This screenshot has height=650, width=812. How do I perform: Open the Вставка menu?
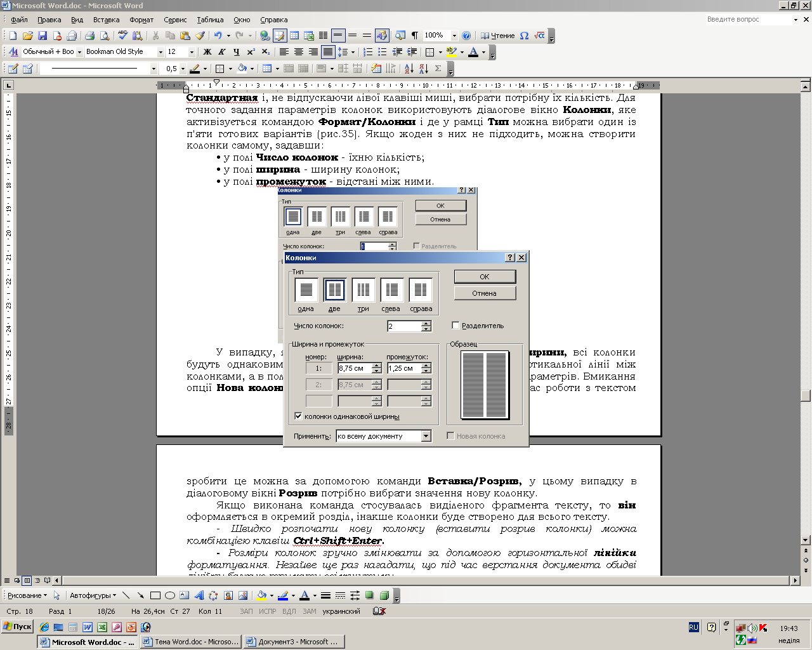click(x=106, y=20)
